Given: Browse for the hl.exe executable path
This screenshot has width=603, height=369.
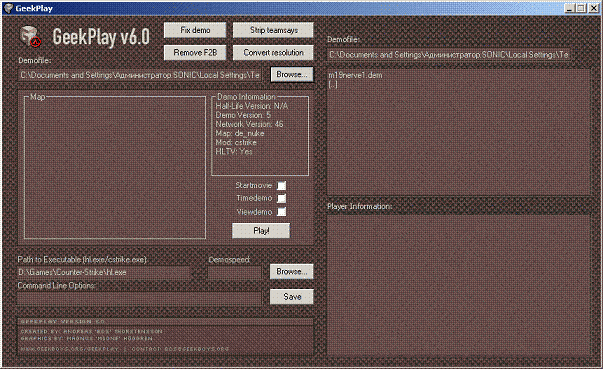Looking at the screenshot, I should pos(292,271).
